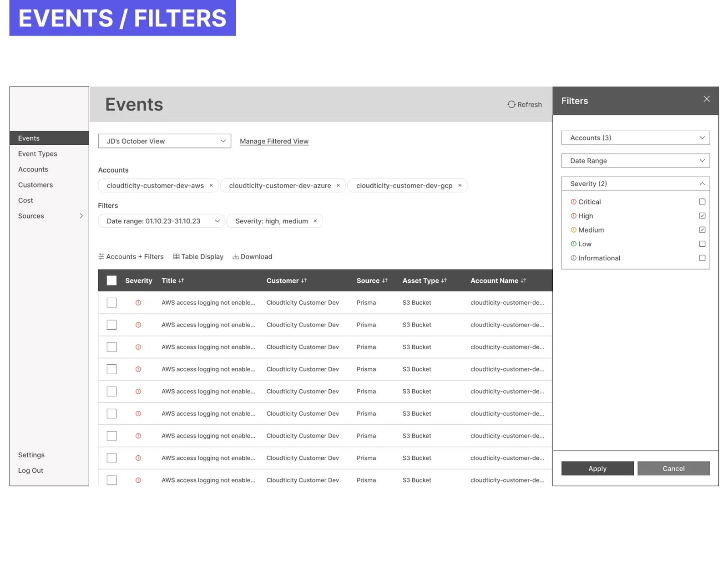Download the events table
The image size is (728, 581).
(x=253, y=256)
